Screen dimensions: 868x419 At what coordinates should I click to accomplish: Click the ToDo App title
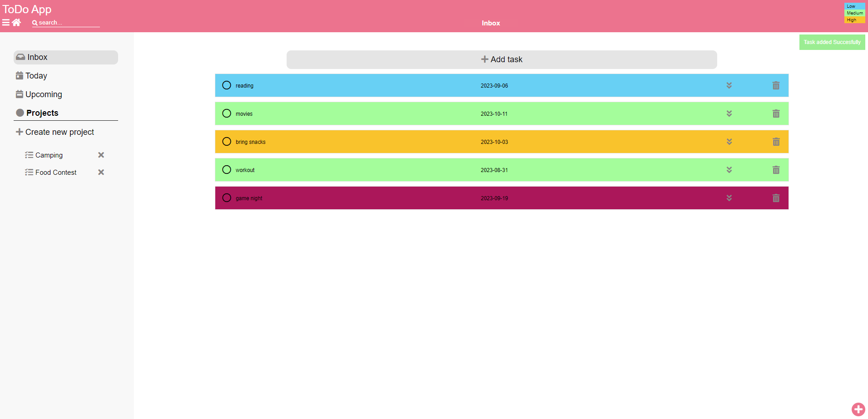[x=27, y=9]
